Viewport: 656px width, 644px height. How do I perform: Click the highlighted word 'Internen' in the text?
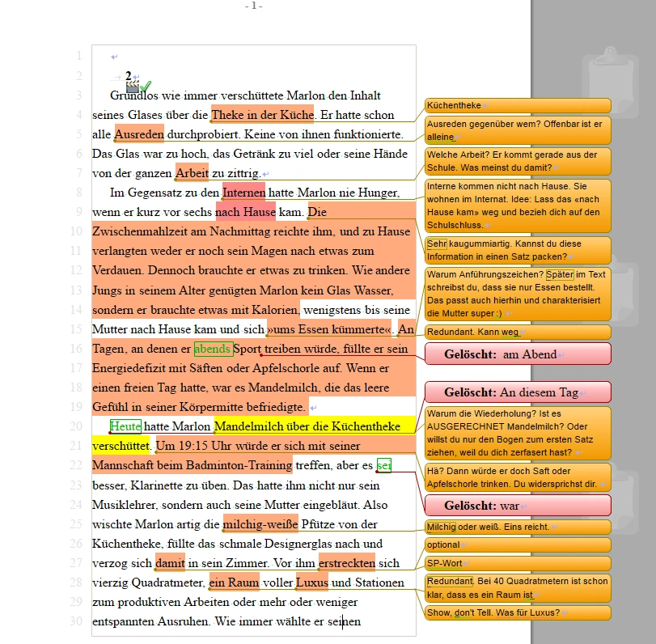[x=243, y=193]
